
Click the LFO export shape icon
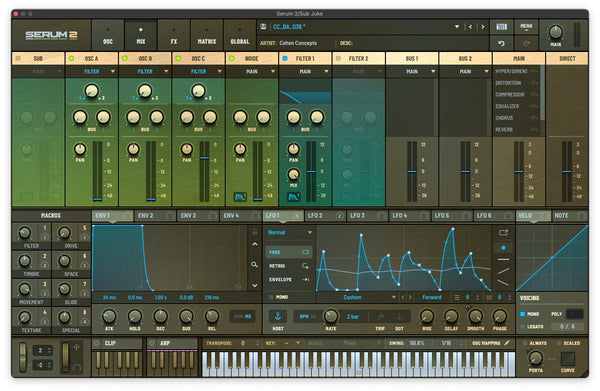[x=503, y=232]
